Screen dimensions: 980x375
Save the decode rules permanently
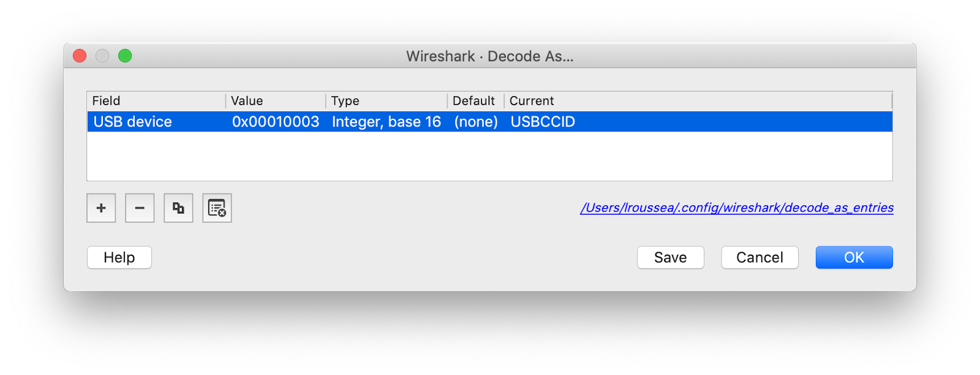[x=670, y=257]
